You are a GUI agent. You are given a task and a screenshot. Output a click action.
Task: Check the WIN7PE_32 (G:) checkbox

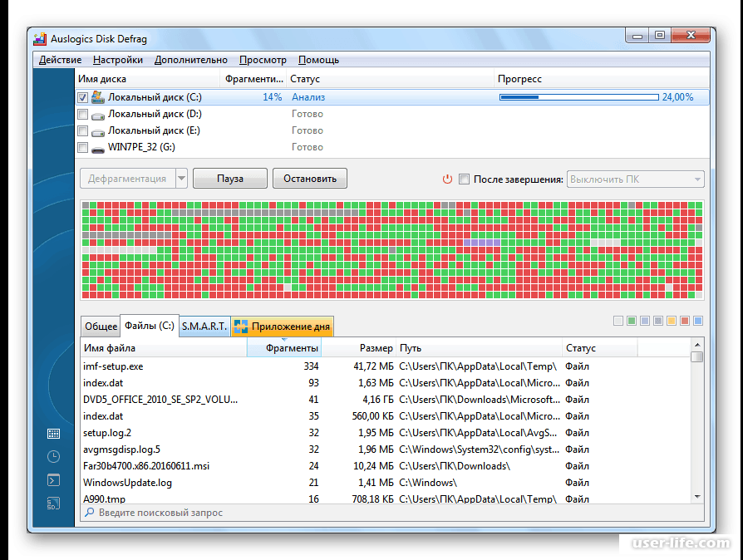tap(83, 147)
